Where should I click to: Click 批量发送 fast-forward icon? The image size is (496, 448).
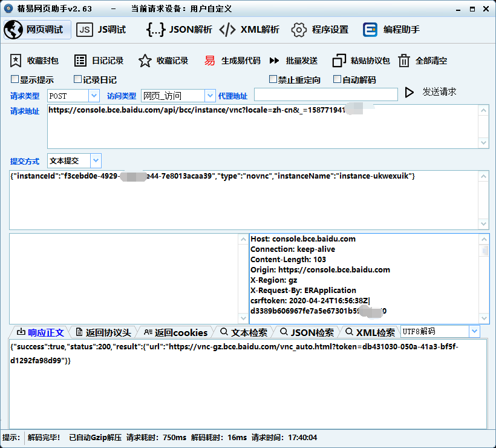(274, 61)
